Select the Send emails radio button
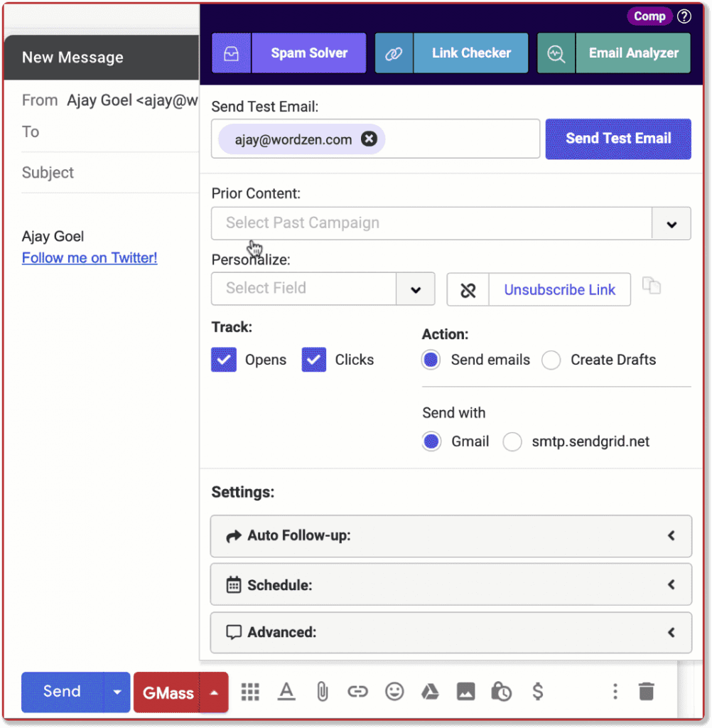Screen dimensions: 712x728 431,360
